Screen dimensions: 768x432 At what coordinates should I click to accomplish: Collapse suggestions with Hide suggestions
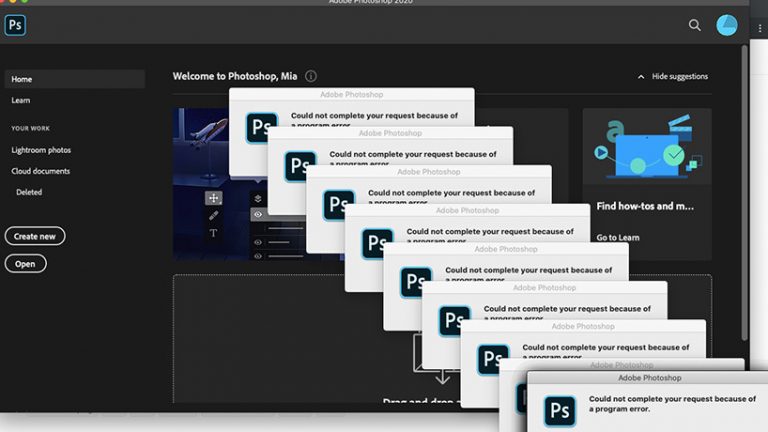[673, 76]
